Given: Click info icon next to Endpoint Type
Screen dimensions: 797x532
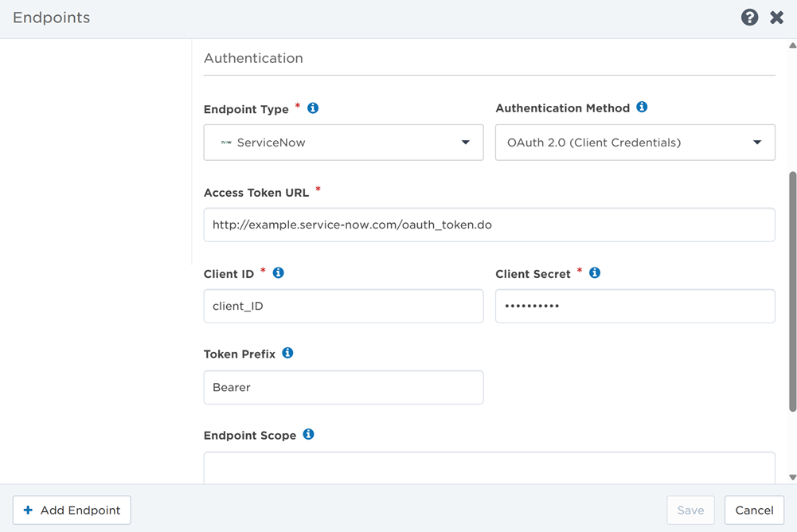Looking at the screenshot, I should pyautogui.click(x=313, y=108).
